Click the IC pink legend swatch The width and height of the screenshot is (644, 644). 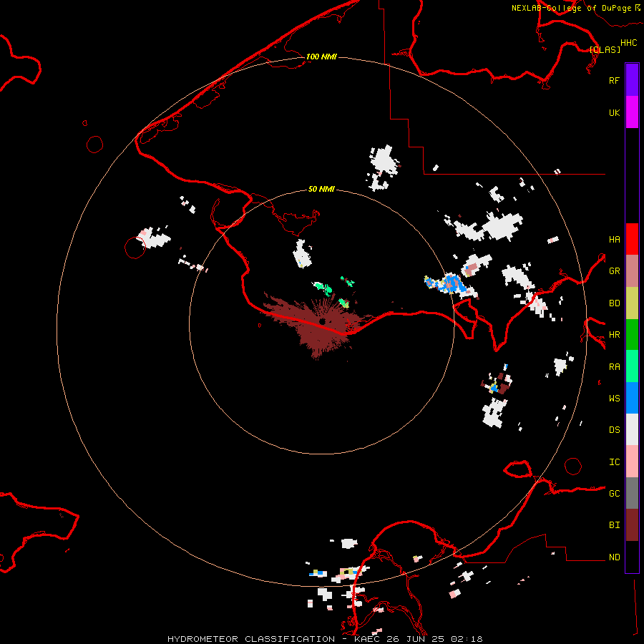click(x=632, y=462)
